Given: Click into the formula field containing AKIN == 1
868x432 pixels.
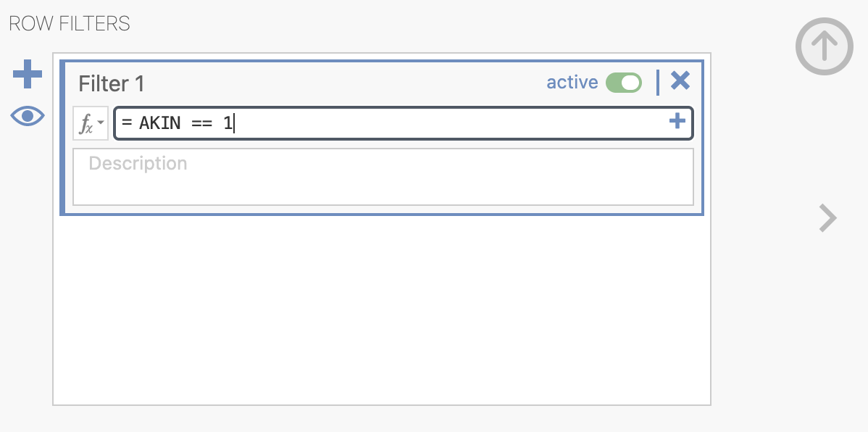Looking at the screenshot, I should [x=404, y=123].
